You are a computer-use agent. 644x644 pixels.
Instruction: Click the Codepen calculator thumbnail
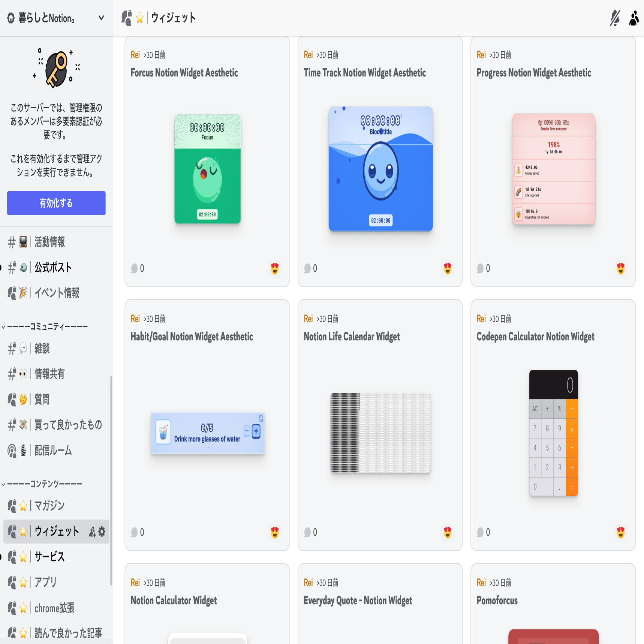pyautogui.click(x=554, y=433)
